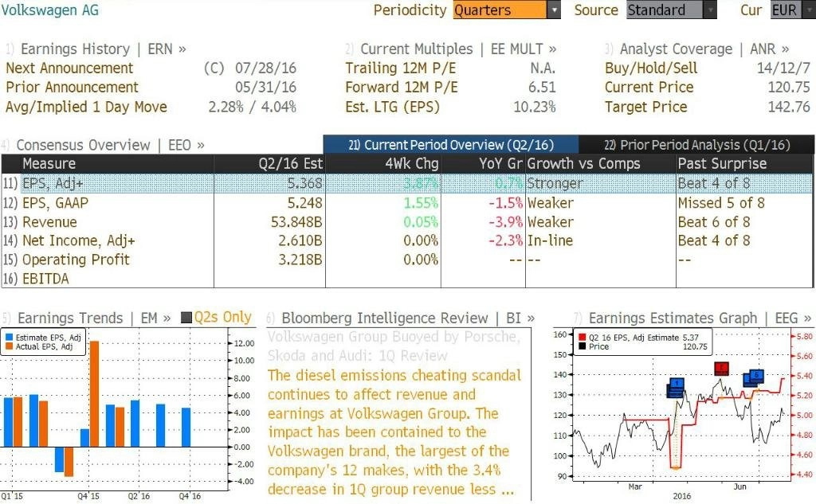Screen dimensions: 816x504
Task: Toggle the Q2s Only checkbox
Action: click(x=186, y=317)
